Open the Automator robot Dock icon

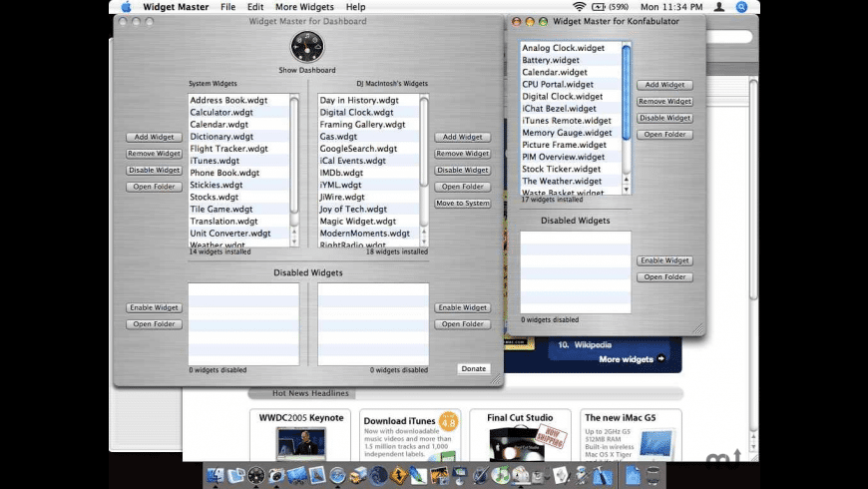[580, 475]
